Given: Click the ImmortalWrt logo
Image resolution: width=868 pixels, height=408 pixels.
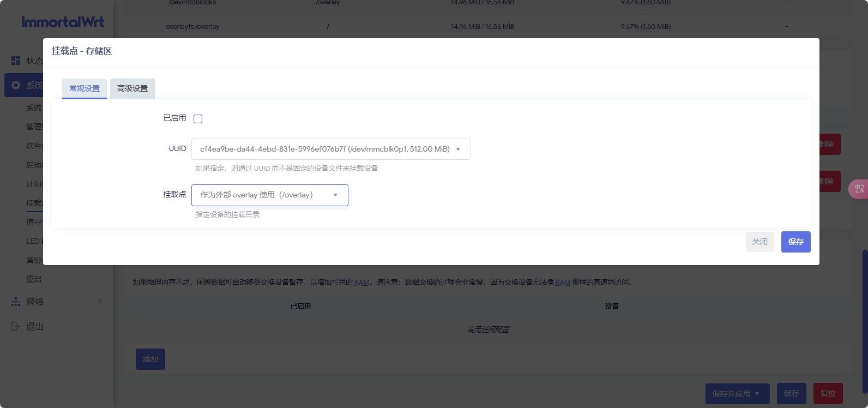Looking at the screenshot, I should click(63, 22).
